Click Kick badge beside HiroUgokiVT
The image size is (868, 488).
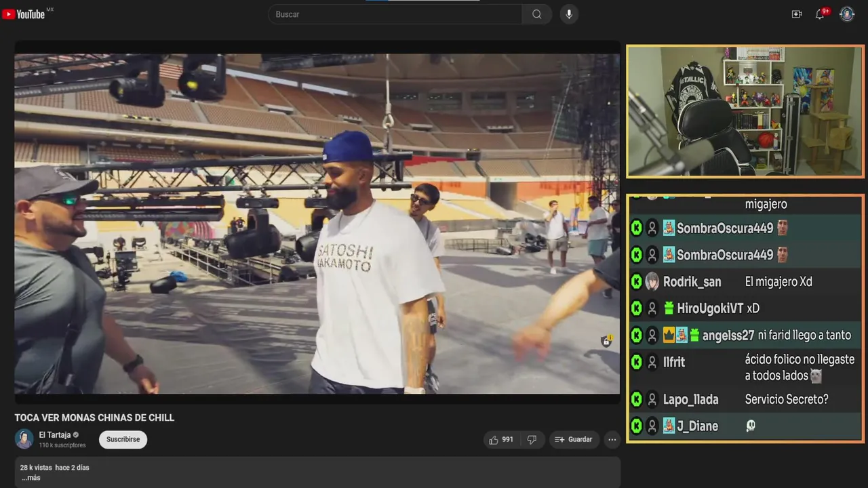coord(636,308)
